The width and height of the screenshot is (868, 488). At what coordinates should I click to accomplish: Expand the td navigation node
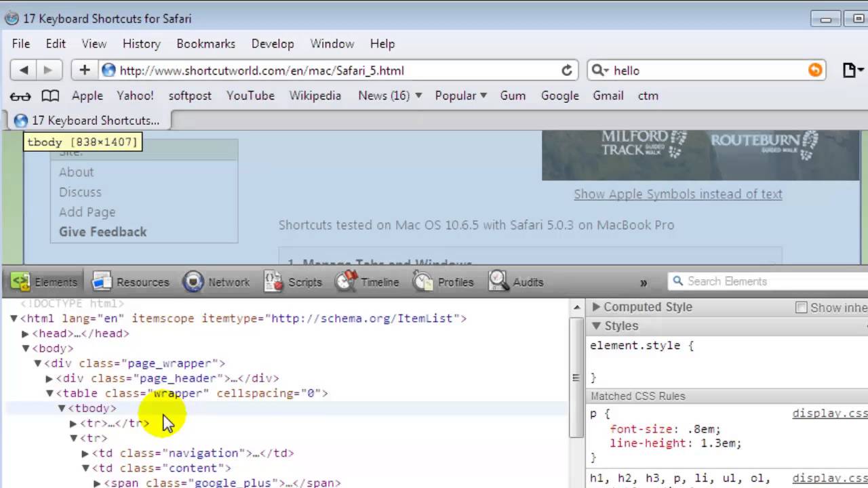(x=85, y=453)
